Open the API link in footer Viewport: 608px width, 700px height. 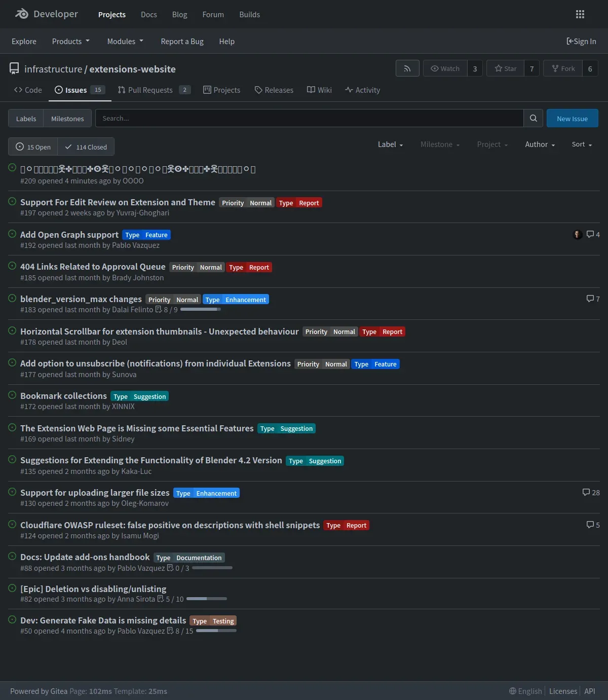point(590,691)
